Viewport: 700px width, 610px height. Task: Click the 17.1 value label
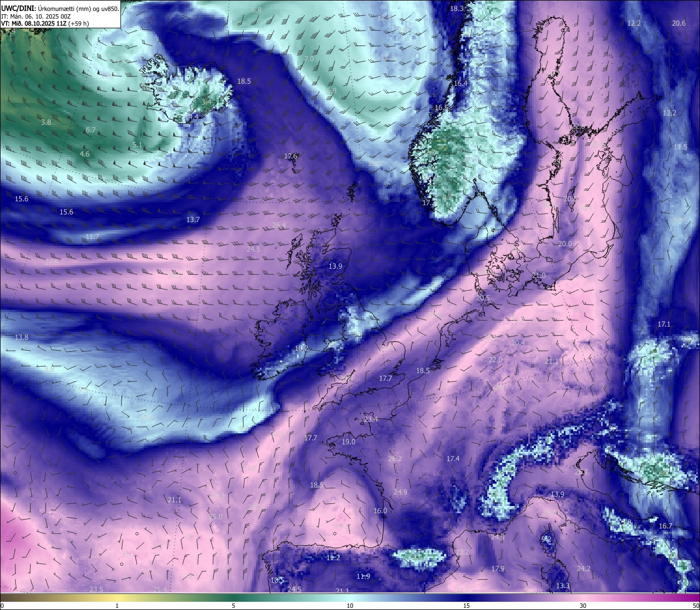click(664, 324)
